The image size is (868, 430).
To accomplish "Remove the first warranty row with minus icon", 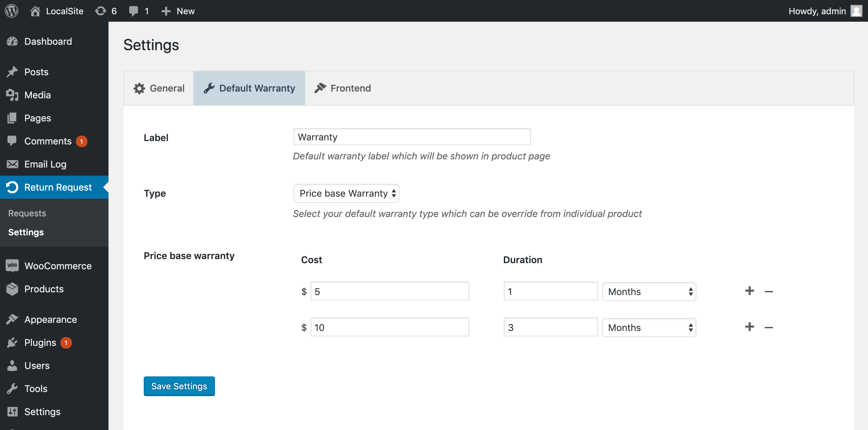I will 769,292.
